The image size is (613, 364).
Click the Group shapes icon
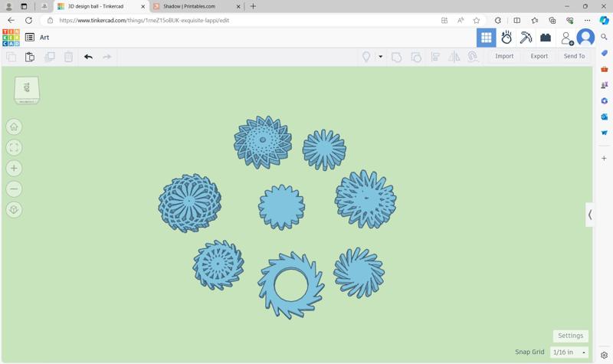[396, 57]
